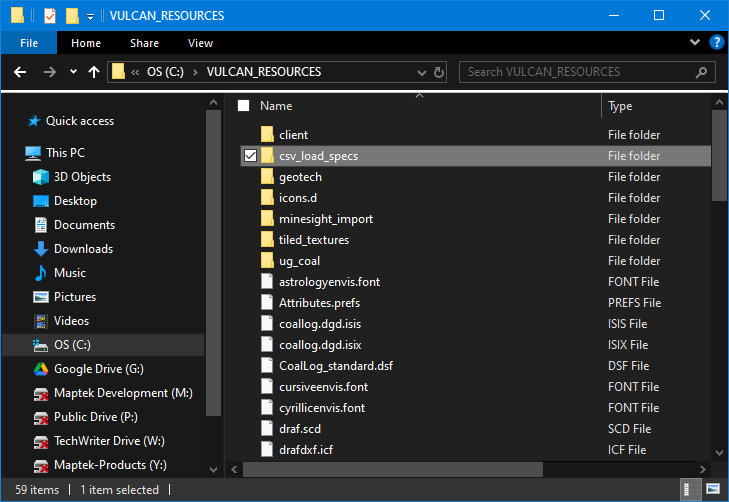The width and height of the screenshot is (729, 502).
Task: Switch to large thumbnails view icon
Action: (713, 490)
